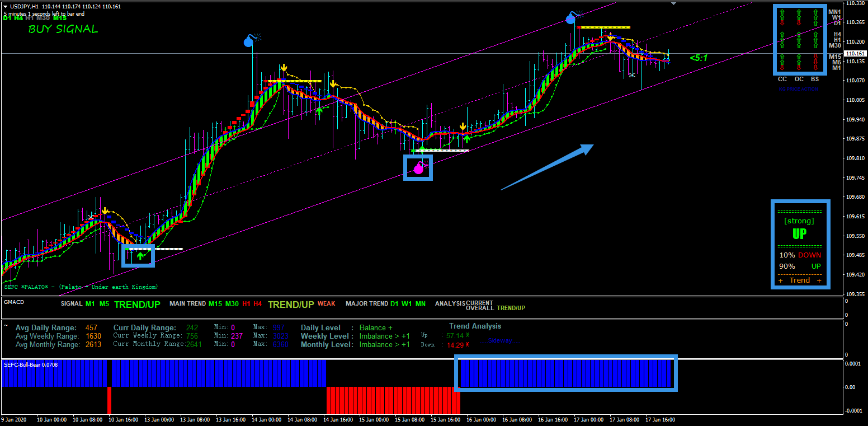The height and width of the screenshot is (426, 868).
Task: Click the red down arrow in the BS column's M15 row
Action: tap(815, 57)
